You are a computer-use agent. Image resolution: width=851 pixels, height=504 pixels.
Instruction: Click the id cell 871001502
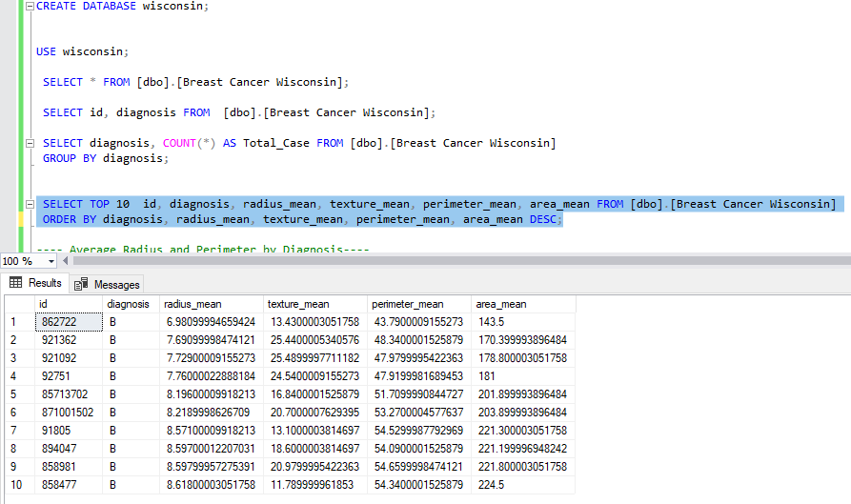point(69,413)
